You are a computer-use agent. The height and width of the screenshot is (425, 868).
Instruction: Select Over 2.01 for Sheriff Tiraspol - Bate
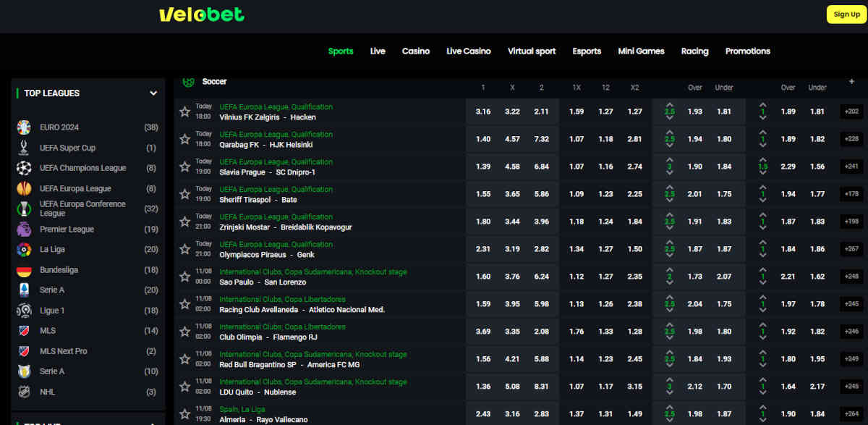point(694,194)
